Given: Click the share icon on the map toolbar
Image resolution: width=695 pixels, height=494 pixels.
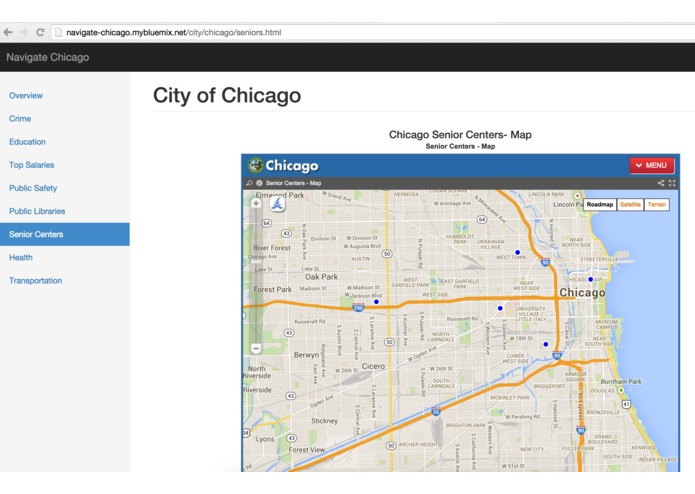Looking at the screenshot, I should click(x=661, y=183).
